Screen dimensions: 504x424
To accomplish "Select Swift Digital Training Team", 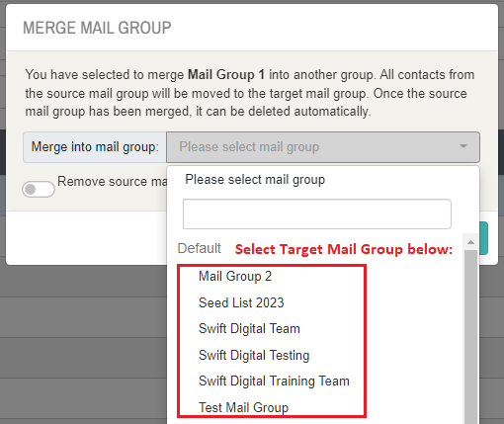I will (x=274, y=381).
